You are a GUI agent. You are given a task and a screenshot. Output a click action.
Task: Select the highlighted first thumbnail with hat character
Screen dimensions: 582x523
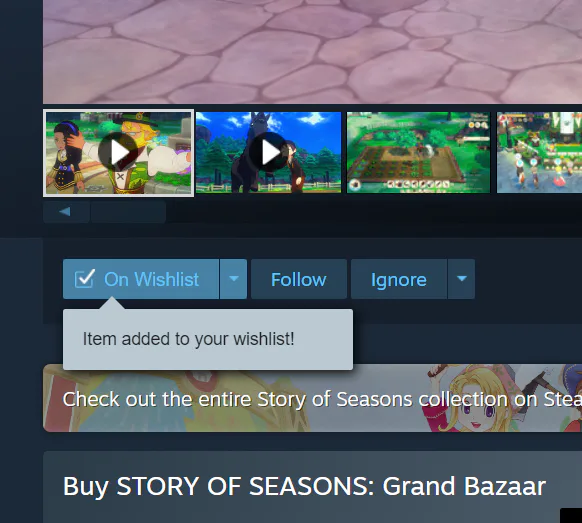118,153
